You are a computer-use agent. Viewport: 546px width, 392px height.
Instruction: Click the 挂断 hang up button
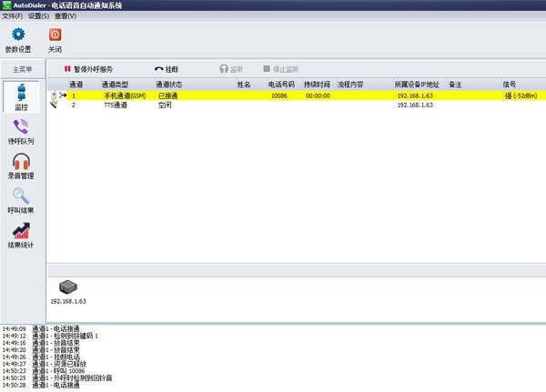(x=167, y=68)
